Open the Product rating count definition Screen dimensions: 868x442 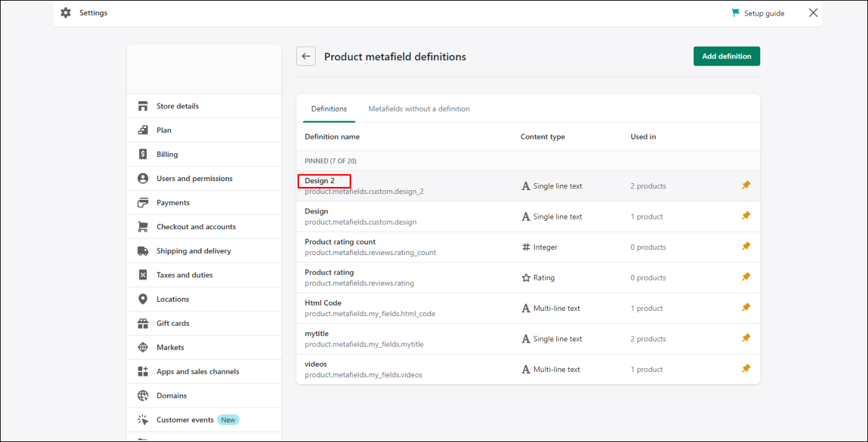528,247
